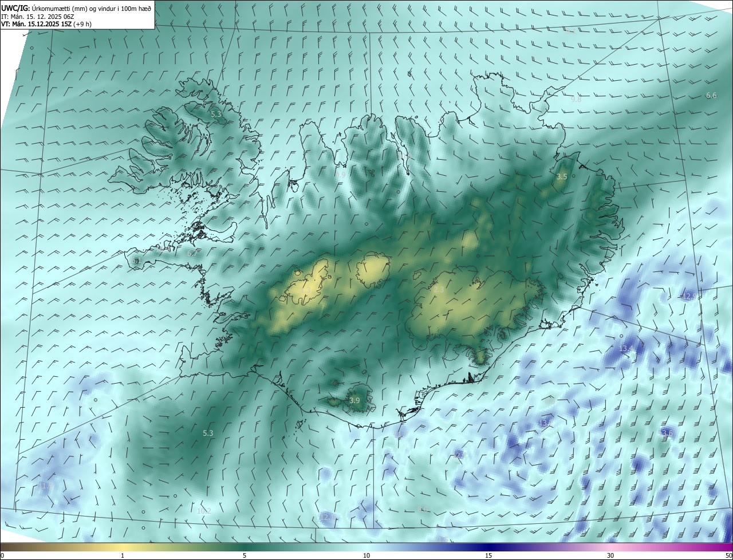Click the 6.7 value on the Snæfellsnes peninsula
Image resolution: width=733 pixels, height=560 pixels.
[x=192, y=253]
